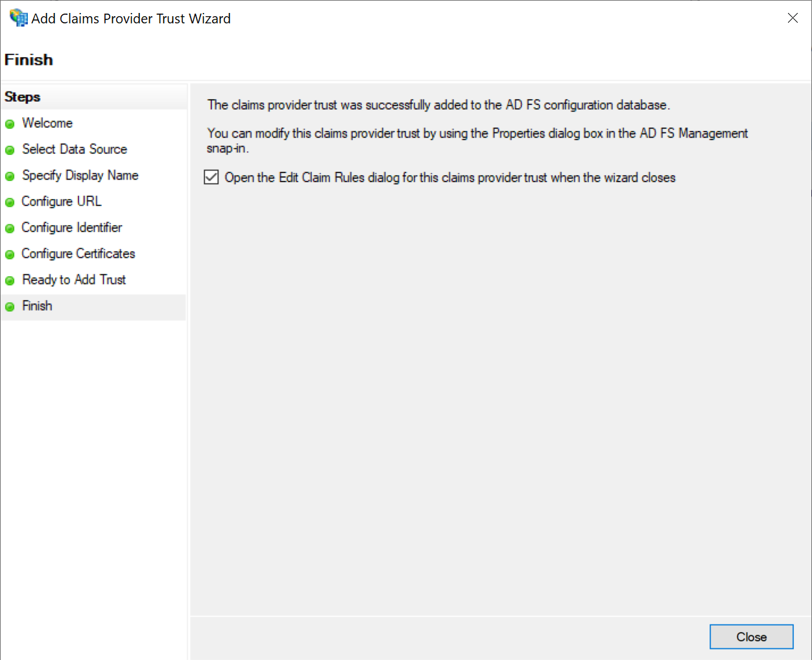Screen dimensions: 812x660
Task: Highlight the Finish step in Steps list
Action: click(x=38, y=306)
